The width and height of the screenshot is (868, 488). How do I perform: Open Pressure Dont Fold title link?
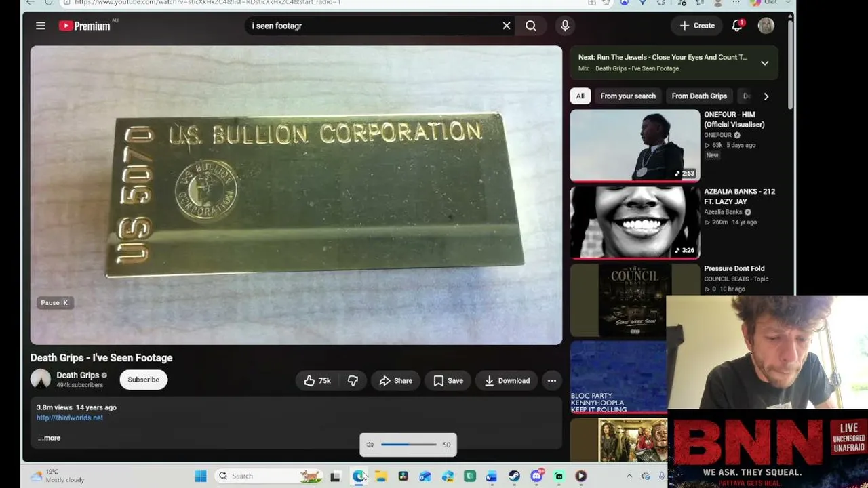734,268
